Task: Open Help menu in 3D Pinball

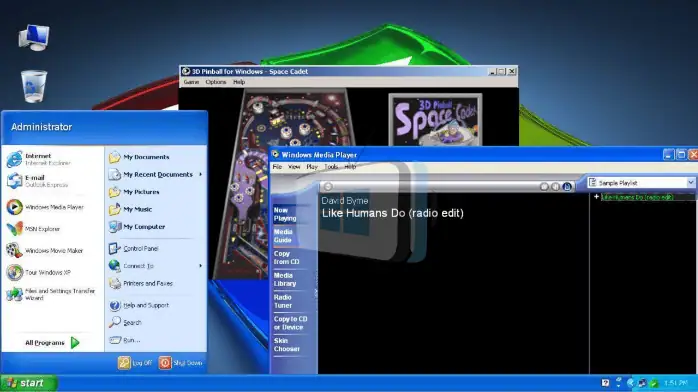Action: click(239, 82)
